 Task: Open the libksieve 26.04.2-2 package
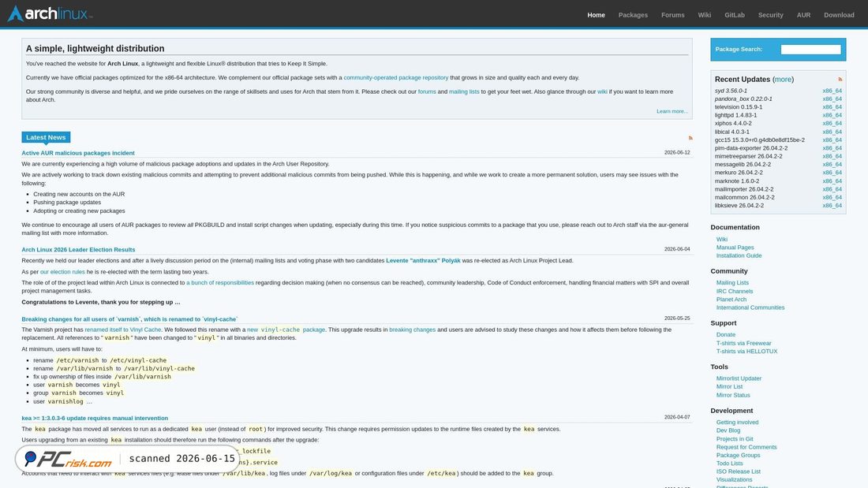coord(739,205)
